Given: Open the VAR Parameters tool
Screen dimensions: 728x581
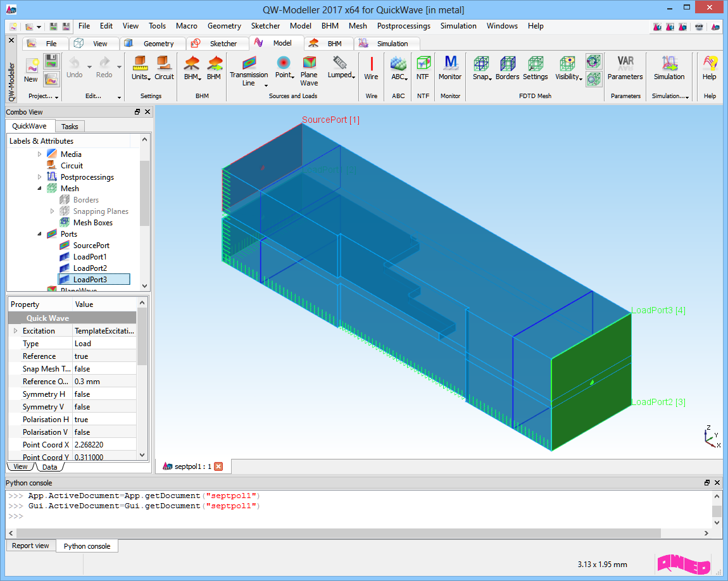Looking at the screenshot, I should (x=625, y=61).
